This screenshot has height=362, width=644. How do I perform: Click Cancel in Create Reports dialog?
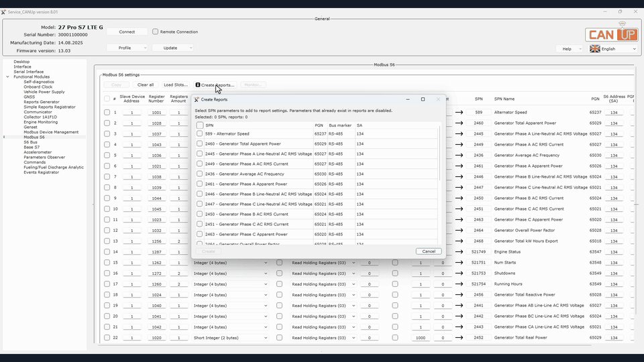click(429, 251)
